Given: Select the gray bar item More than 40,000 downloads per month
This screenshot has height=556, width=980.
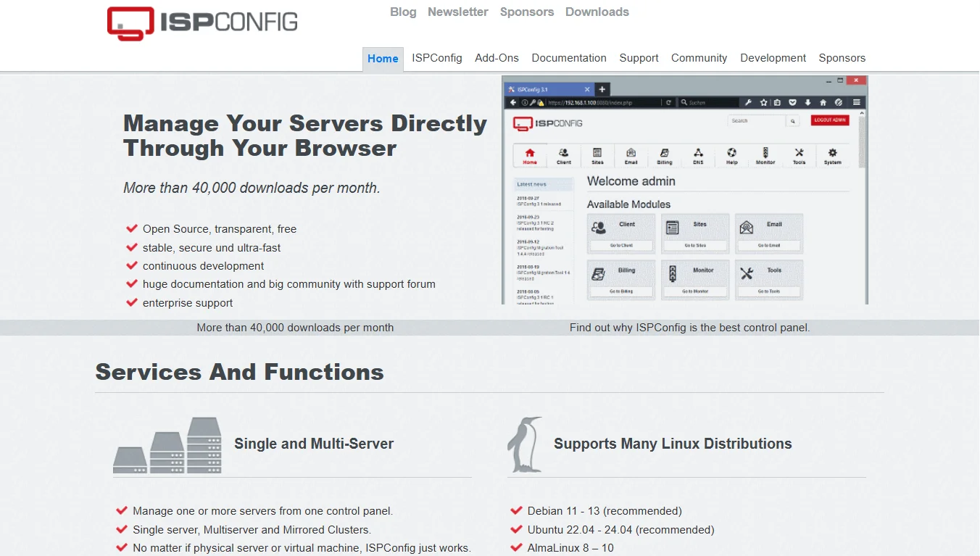Looking at the screenshot, I should [295, 328].
